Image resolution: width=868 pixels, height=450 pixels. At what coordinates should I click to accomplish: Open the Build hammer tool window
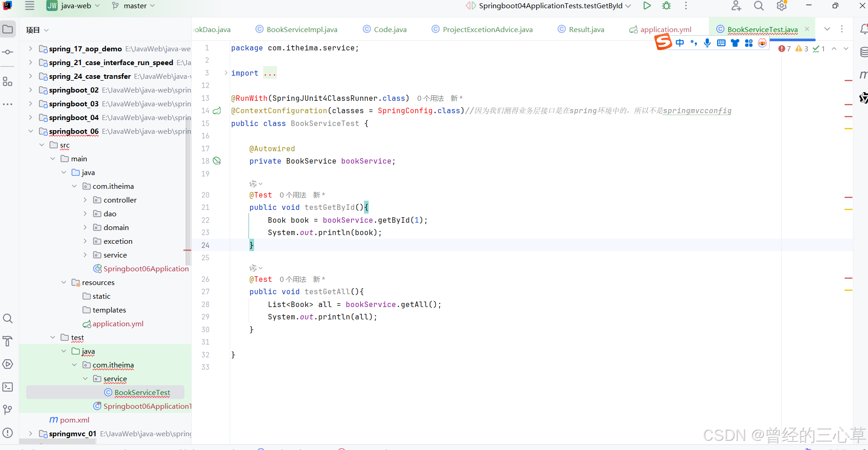pyautogui.click(x=8, y=341)
